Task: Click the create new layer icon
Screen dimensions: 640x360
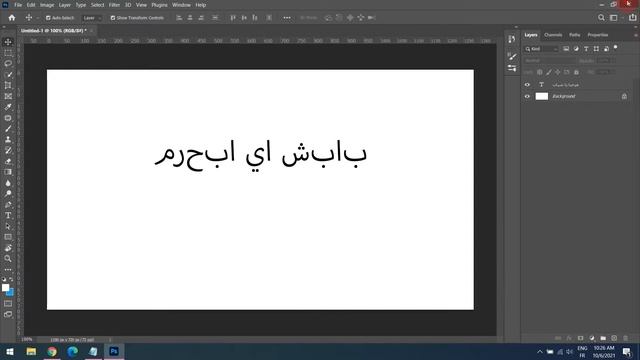Action: [x=614, y=338]
